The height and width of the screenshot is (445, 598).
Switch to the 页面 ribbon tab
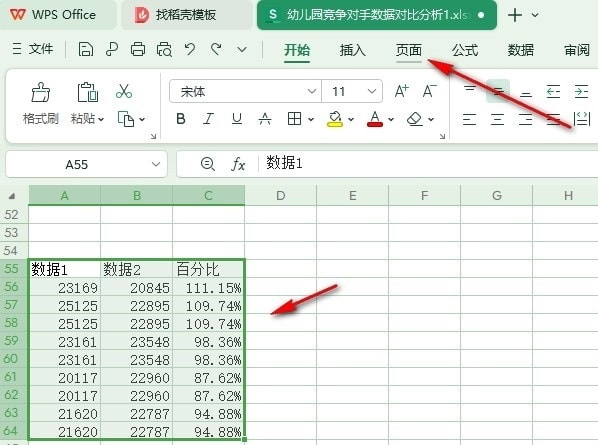pos(408,50)
